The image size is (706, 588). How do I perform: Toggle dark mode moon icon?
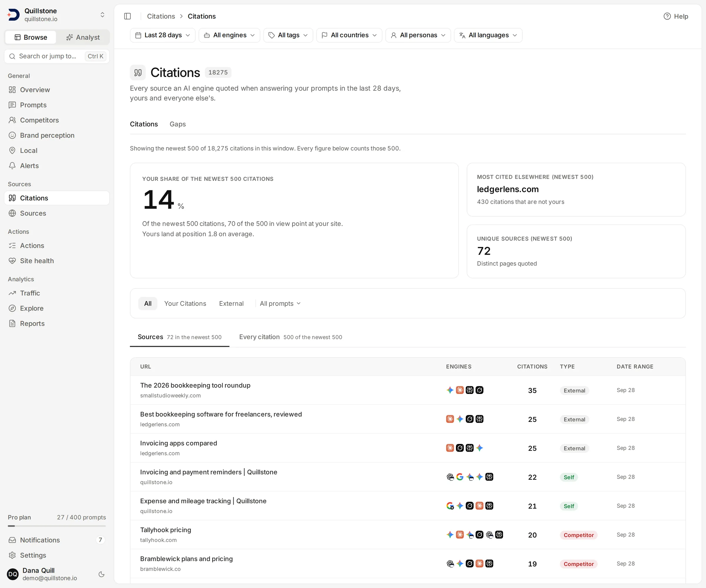point(101,574)
